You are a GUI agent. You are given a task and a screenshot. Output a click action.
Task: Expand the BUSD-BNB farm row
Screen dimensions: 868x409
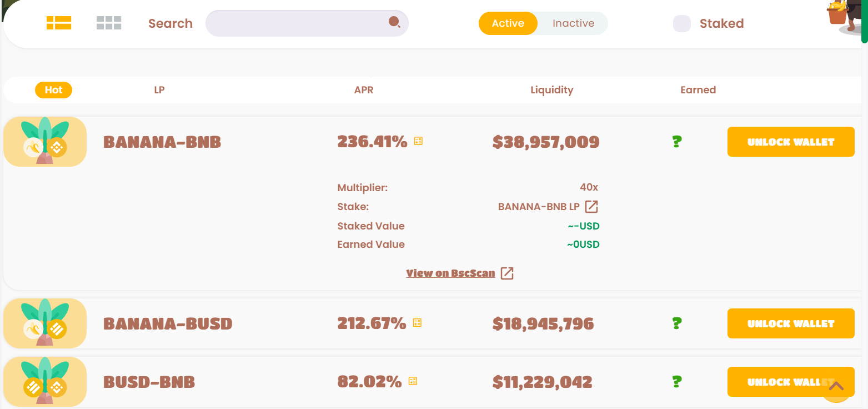click(432, 382)
